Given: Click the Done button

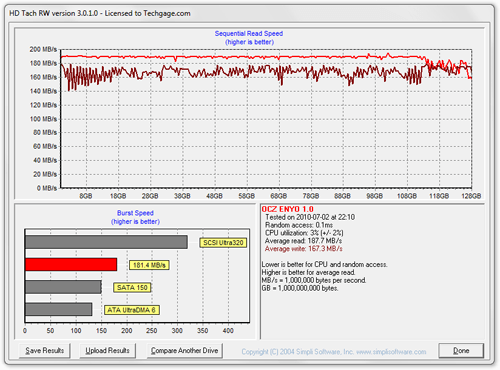Looking at the screenshot, I should (x=461, y=351).
